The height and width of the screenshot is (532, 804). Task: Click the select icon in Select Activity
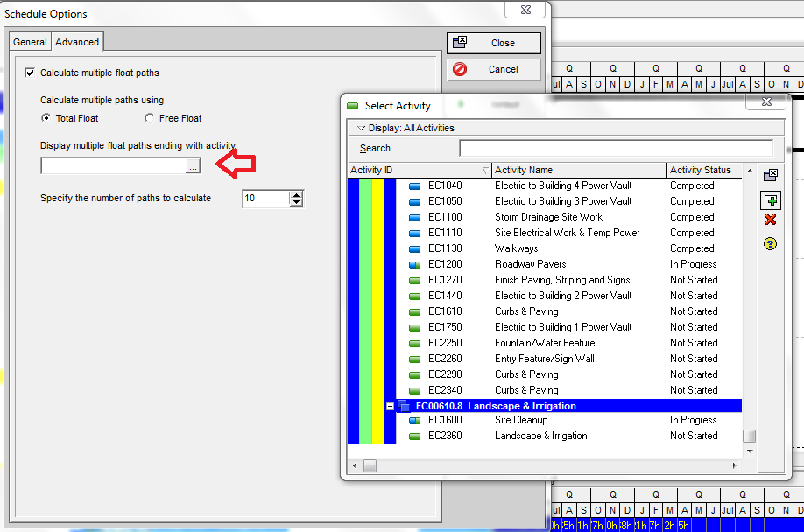click(x=770, y=176)
